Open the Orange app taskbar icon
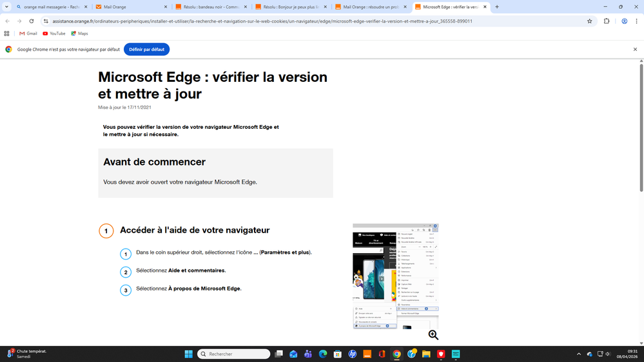The width and height of the screenshot is (644, 362). tap(367, 354)
